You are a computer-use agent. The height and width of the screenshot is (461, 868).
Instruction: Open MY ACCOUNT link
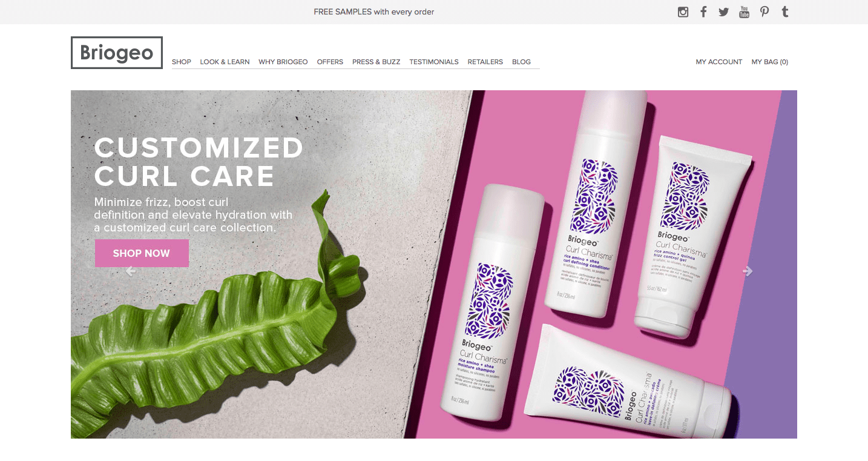[719, 62]
